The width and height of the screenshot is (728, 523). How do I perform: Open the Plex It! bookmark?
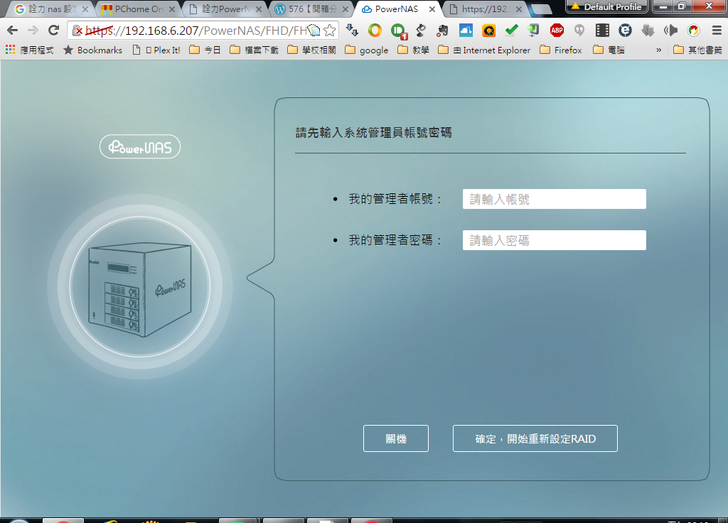point(156,50)
